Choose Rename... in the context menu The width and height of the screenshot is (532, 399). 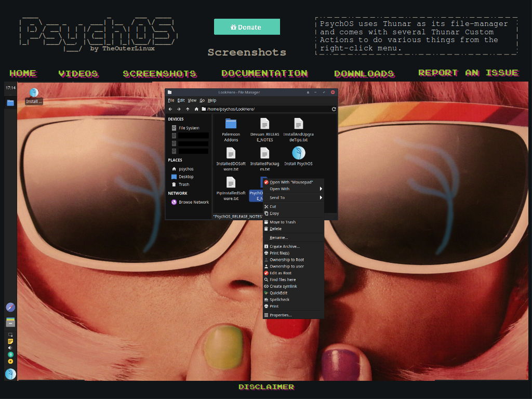[x=294, y=238]
